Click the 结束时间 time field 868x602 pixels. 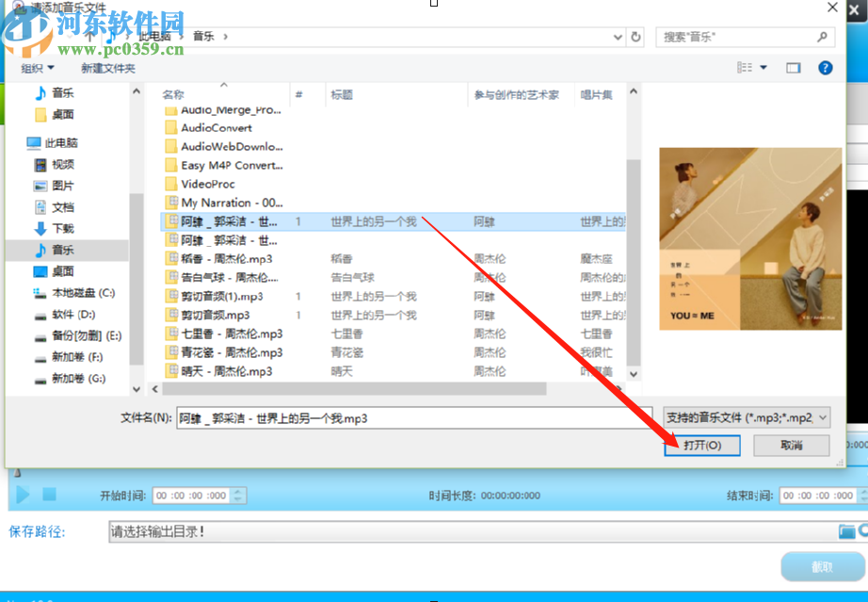coord(817,496)
